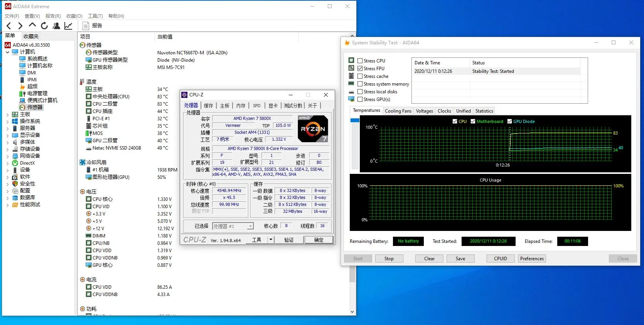Enable Stress local disks checkbox
The height and width of the screenshot is (325, 644).
[x=360, y=92]
